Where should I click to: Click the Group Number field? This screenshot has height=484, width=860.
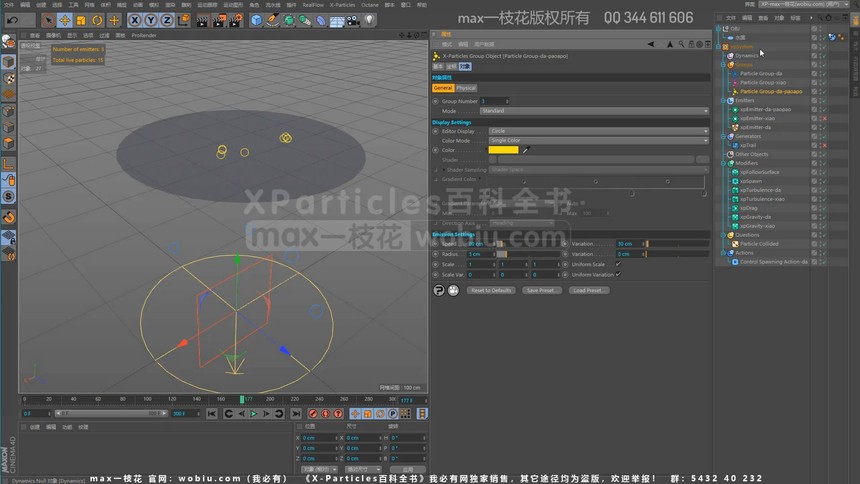point(494,101)
